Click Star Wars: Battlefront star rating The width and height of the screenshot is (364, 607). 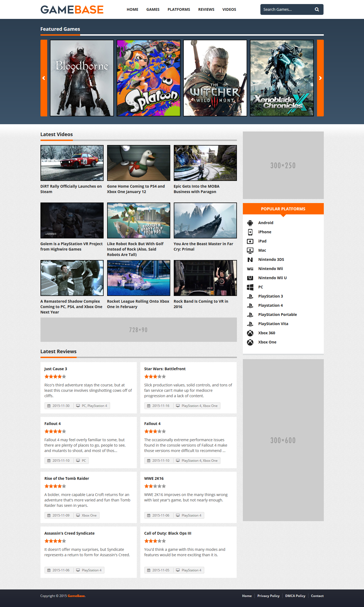coord(155,376)
